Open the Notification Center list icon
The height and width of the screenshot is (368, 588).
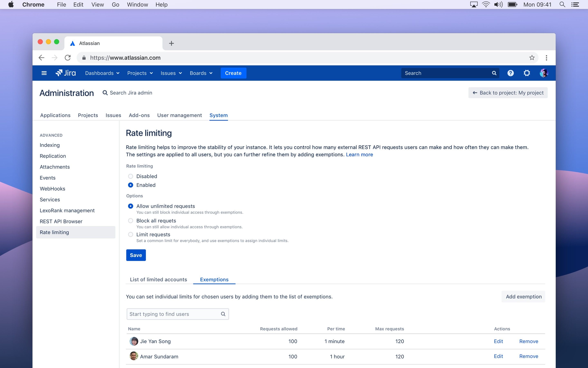point(575,4)
